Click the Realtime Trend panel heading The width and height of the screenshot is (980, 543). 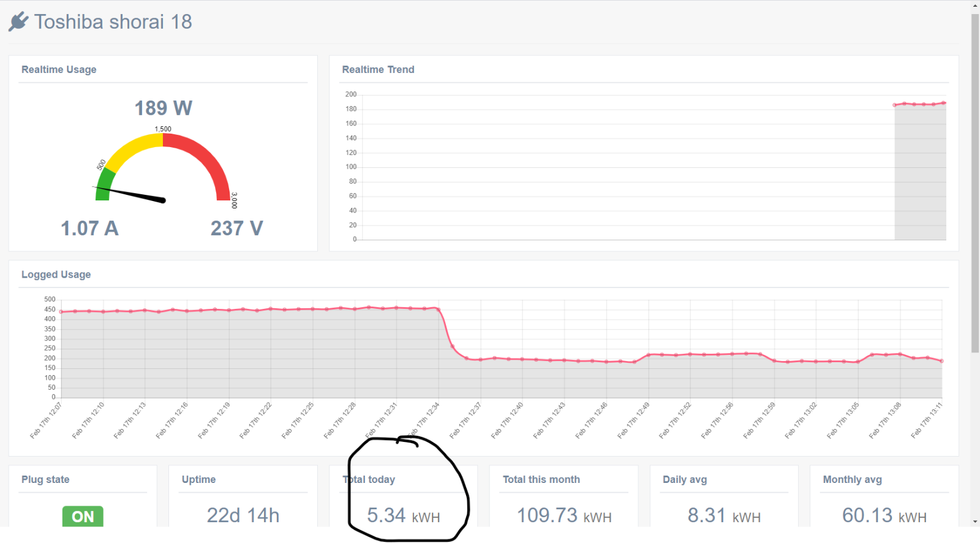[x=378, y=69]
